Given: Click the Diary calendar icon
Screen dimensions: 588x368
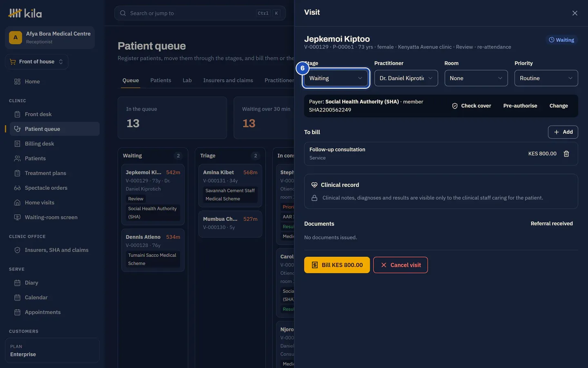Looking at the screenshot, I should pos(17,283).
